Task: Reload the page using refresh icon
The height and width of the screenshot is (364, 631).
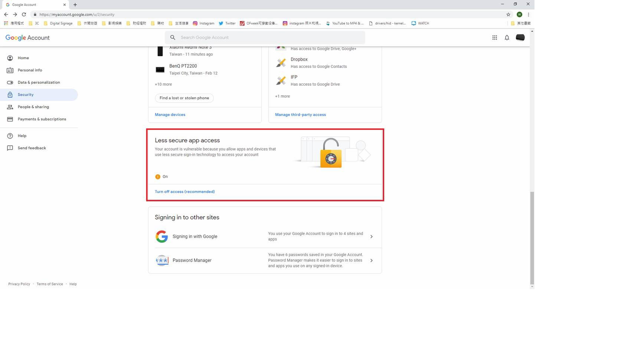Action: (x=24, y=14)
